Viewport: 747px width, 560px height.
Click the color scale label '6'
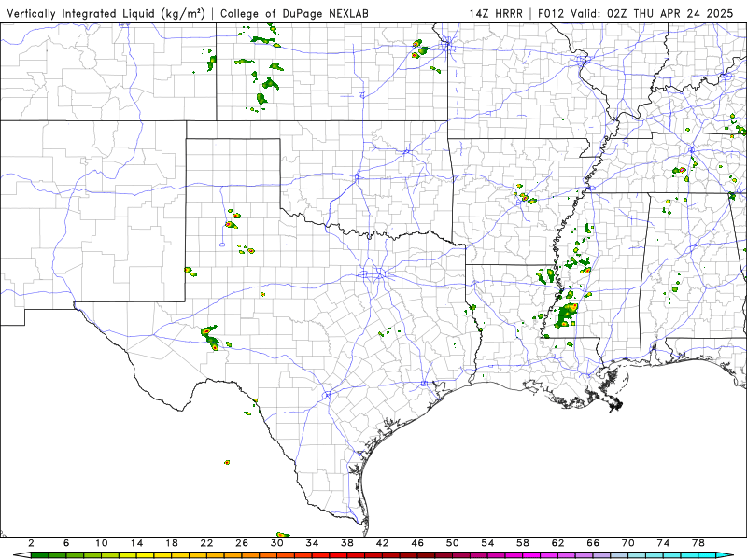tap(66, 543)
